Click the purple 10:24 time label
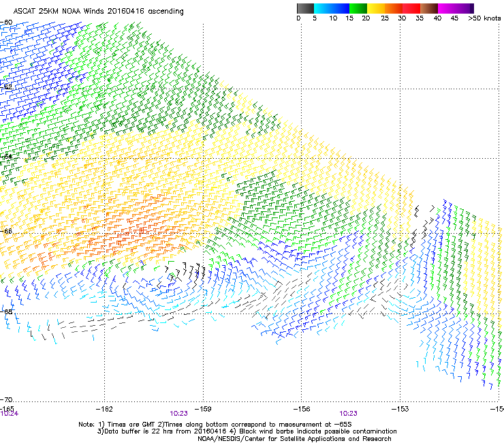 coord(10,414)
